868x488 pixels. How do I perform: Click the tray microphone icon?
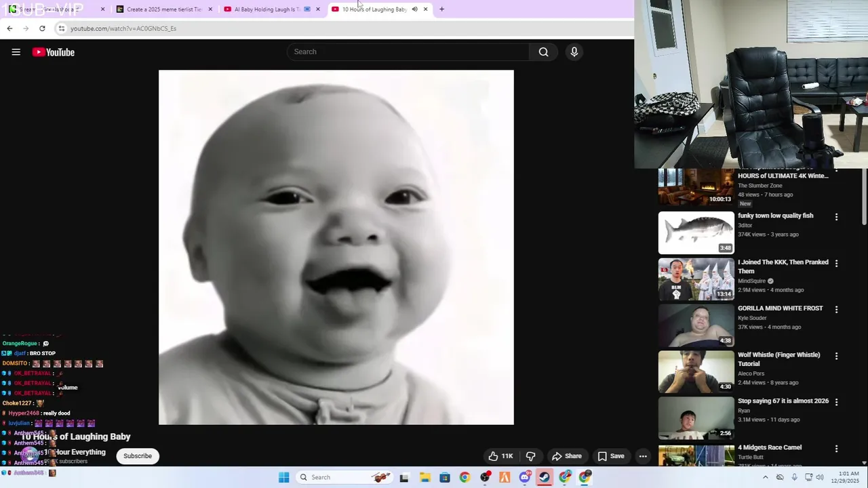(x=794, y=477)
